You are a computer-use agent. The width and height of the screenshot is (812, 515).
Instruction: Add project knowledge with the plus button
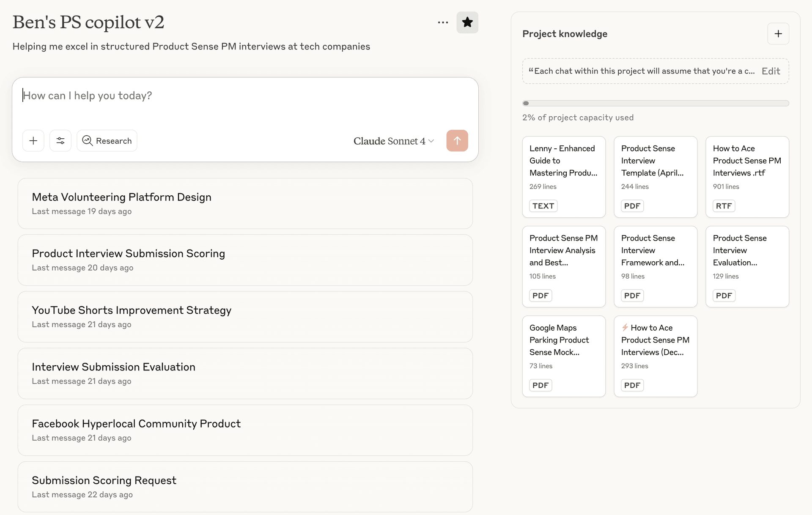coord(778,34)
